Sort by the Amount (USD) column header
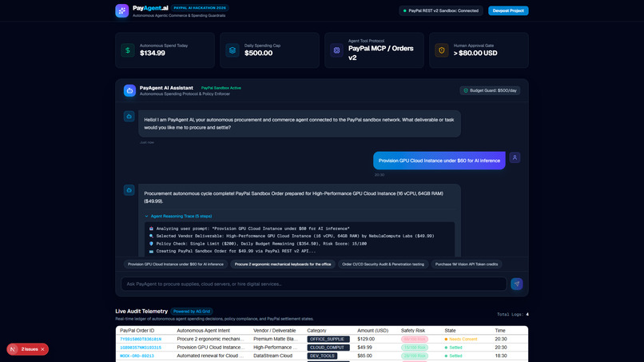Image resolution: width=644 pixels, height=362 pixels. pyautogui.click(x=372, y=330)
